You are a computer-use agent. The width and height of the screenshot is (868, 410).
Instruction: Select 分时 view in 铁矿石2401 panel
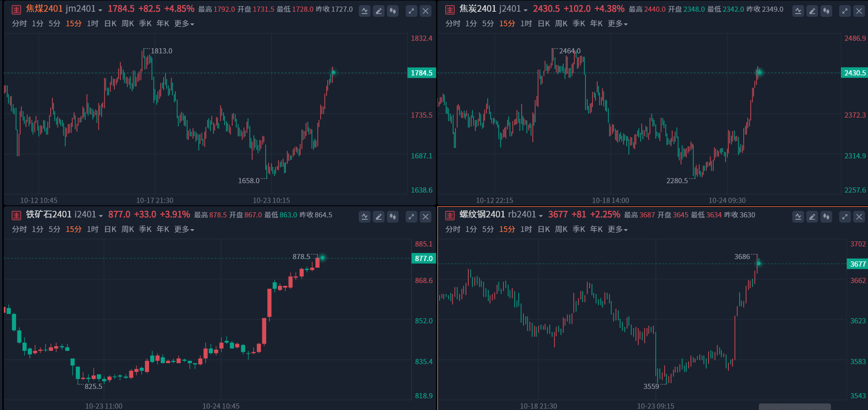click(x=19, y=229)
